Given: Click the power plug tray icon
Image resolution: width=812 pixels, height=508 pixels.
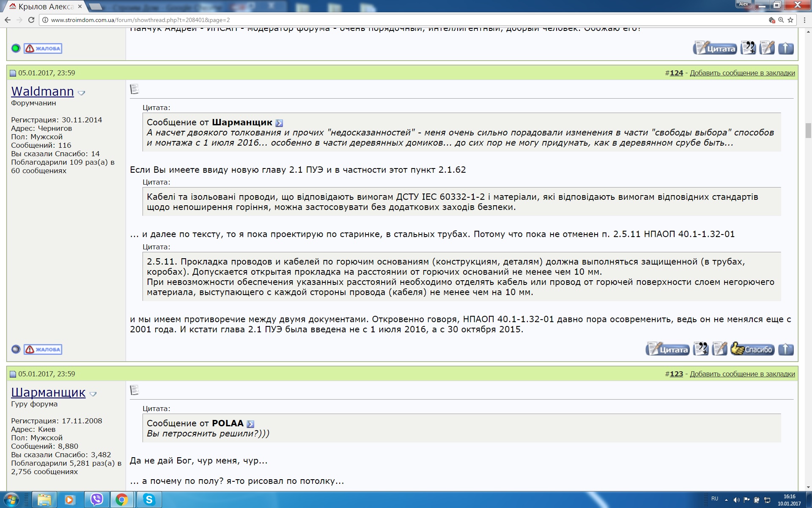Looking at the screenshot, I should click(x=757, y=500).
